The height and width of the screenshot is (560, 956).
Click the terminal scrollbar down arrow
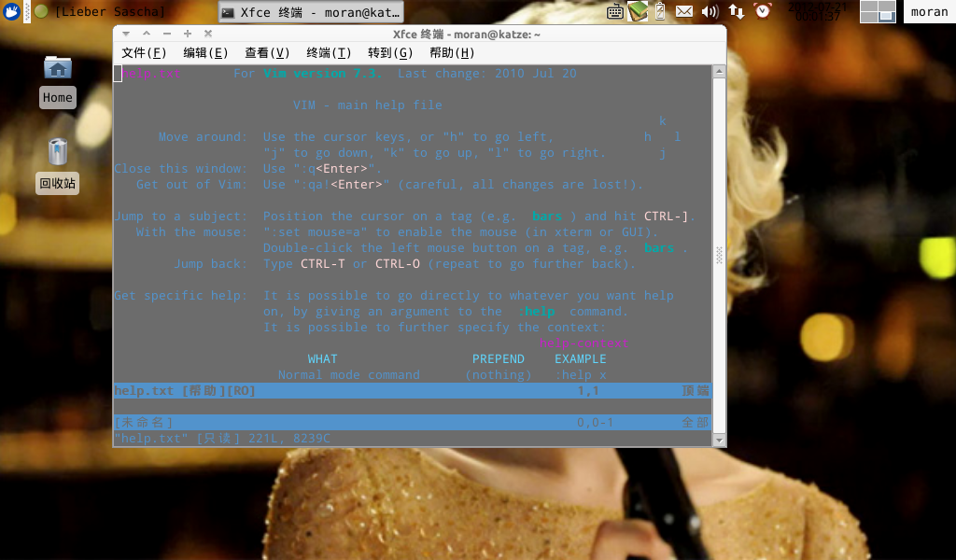tap(720, 441)
